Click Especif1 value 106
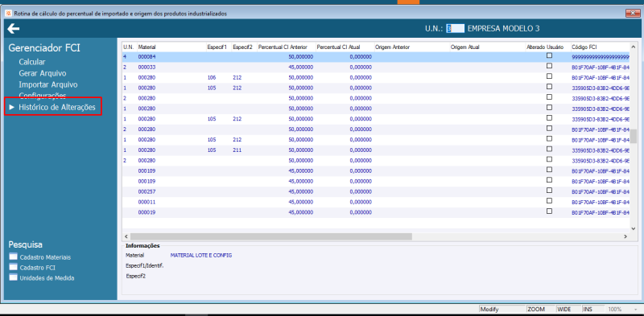 click(212, 77)
